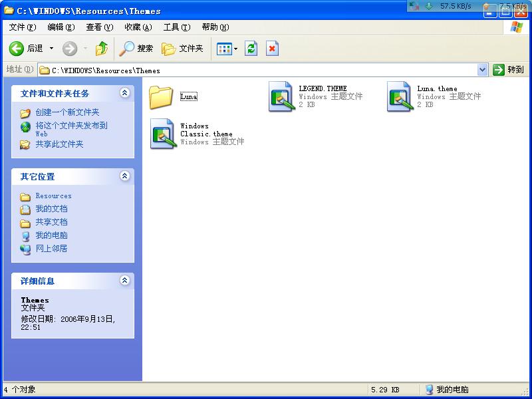Open the 搜索 search pane
Screen dimensions: 532x399
(x=136, y=49)
